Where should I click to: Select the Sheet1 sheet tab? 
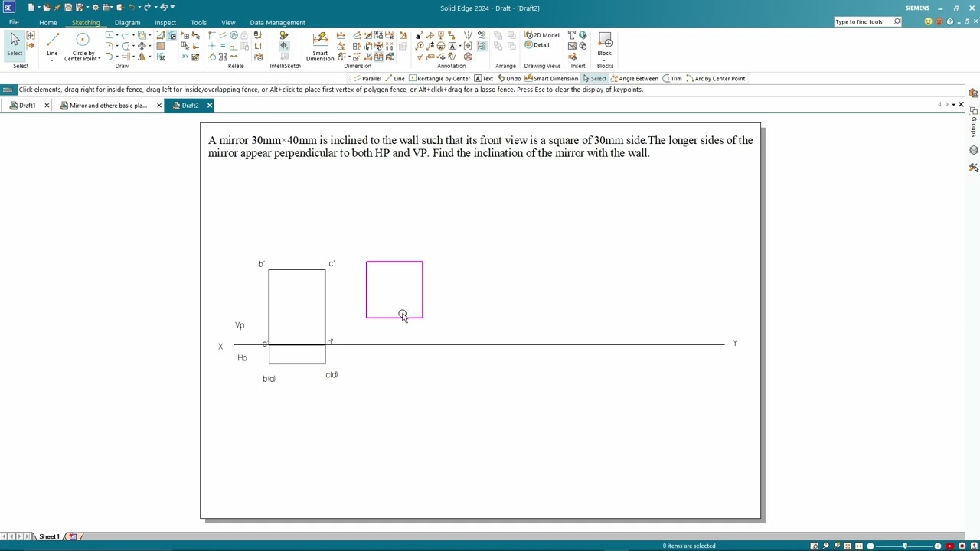coord(49,536)
